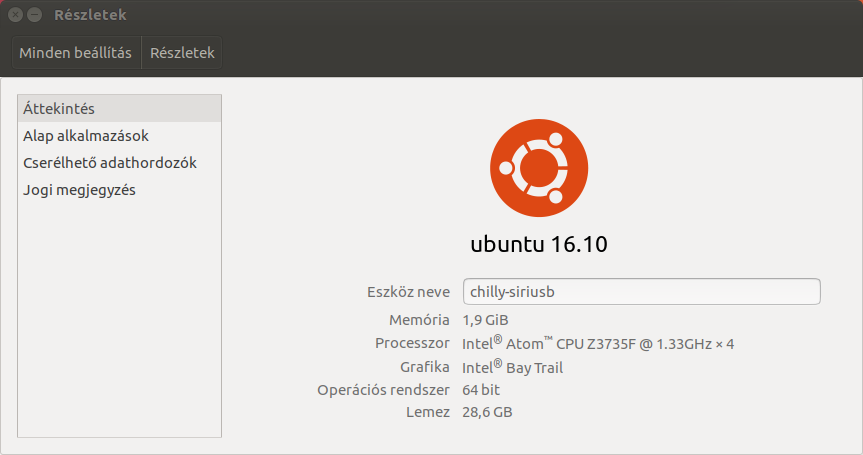Close the Részletek window
863x455 pixels.
pos(15,15)
